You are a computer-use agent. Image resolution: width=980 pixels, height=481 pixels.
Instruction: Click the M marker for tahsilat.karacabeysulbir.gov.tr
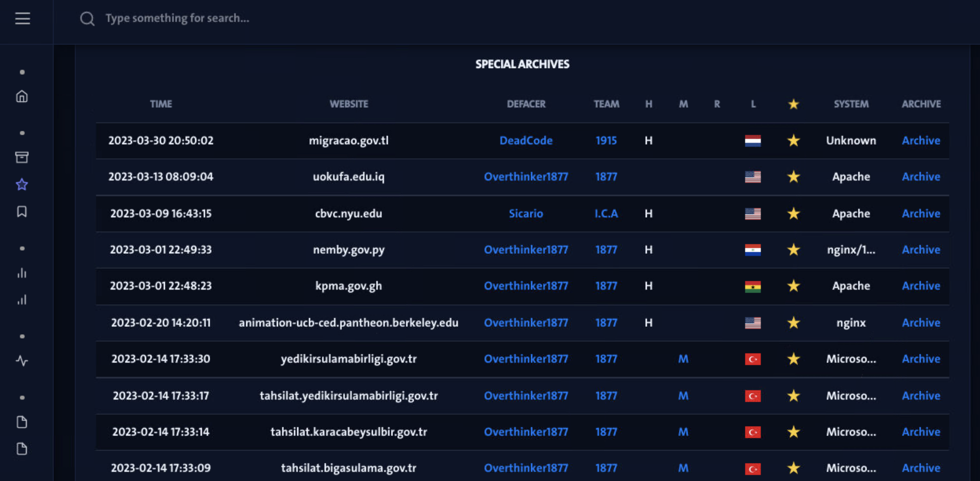click(683, 432)
